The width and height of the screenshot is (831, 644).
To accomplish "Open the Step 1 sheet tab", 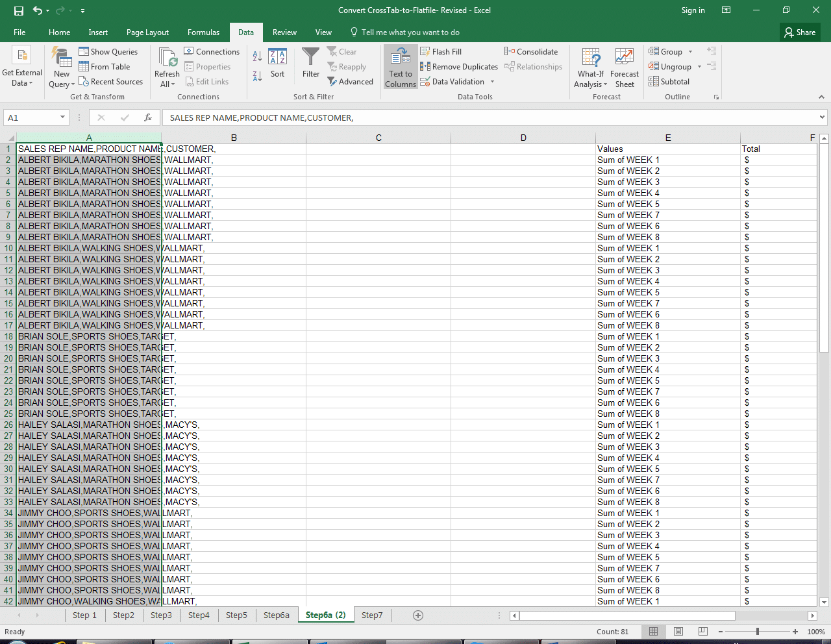I will [x=84, y=615].
